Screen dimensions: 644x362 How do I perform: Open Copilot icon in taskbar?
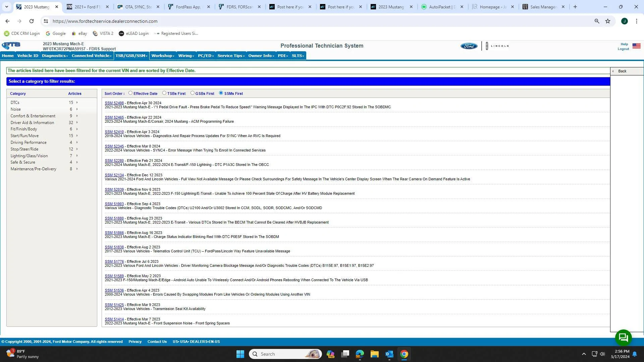click(x=330, y=354)
